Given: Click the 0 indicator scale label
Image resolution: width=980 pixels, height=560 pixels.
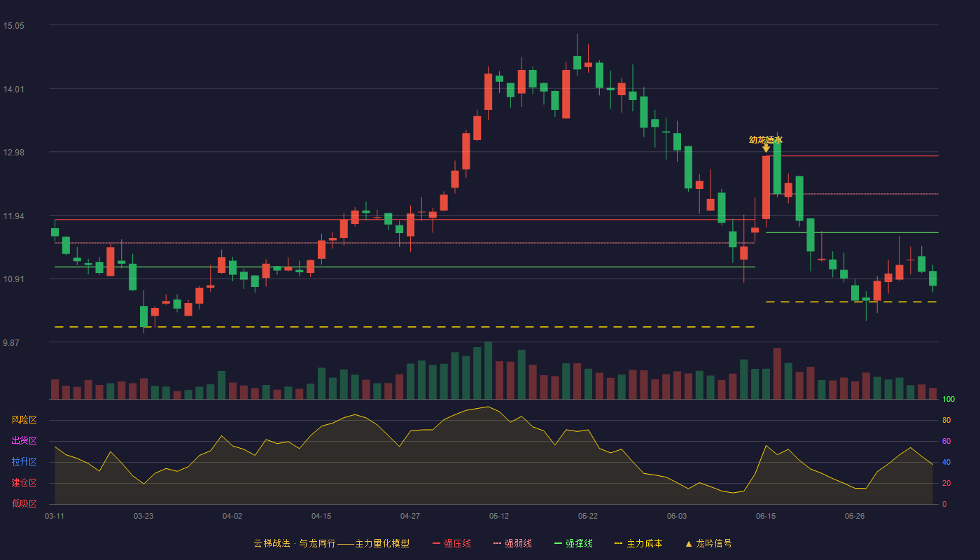Looking at the screenshot, I should pyautogui.click(x=944, y=504).
